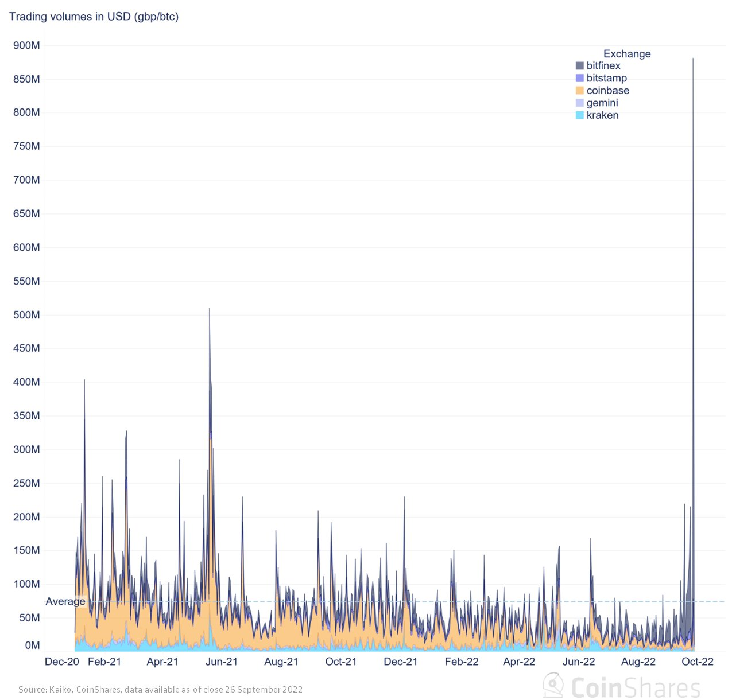This screenshot has width=732, height=700.
Task: Click the Exchange legend header
Action: tap(626, 53)
